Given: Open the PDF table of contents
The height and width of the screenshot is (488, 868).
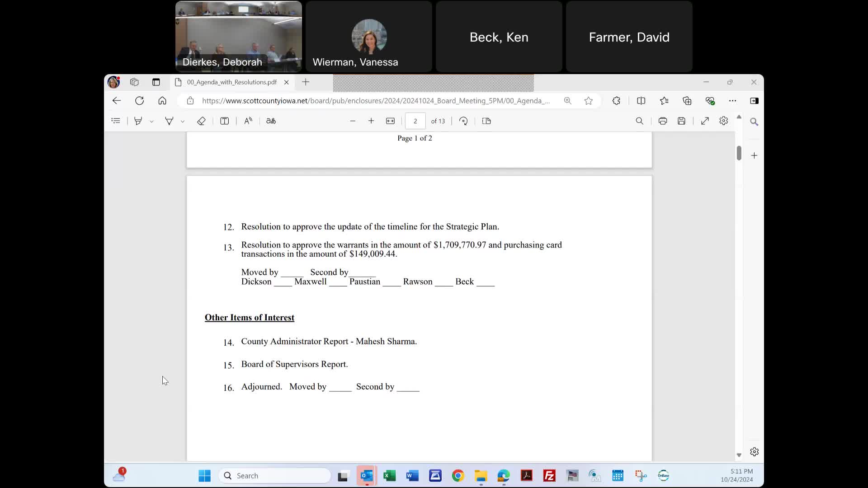Looking at the screenshot, I should tap(116, 121).
